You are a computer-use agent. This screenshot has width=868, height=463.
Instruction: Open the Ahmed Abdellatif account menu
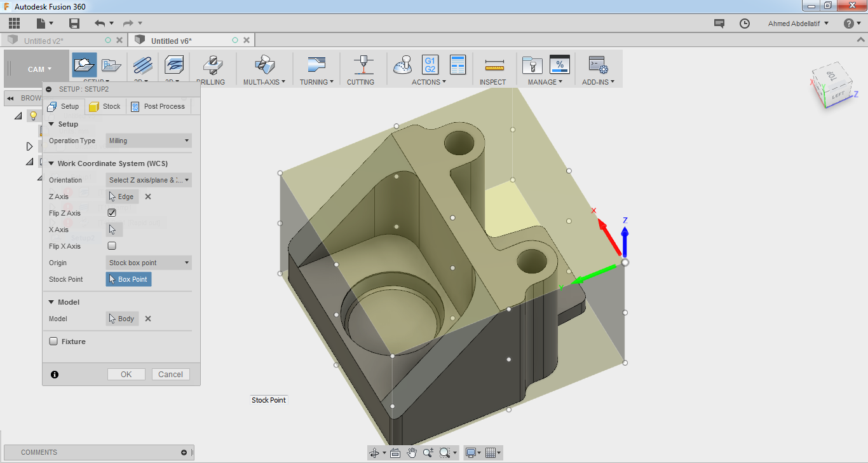[798, 24]
